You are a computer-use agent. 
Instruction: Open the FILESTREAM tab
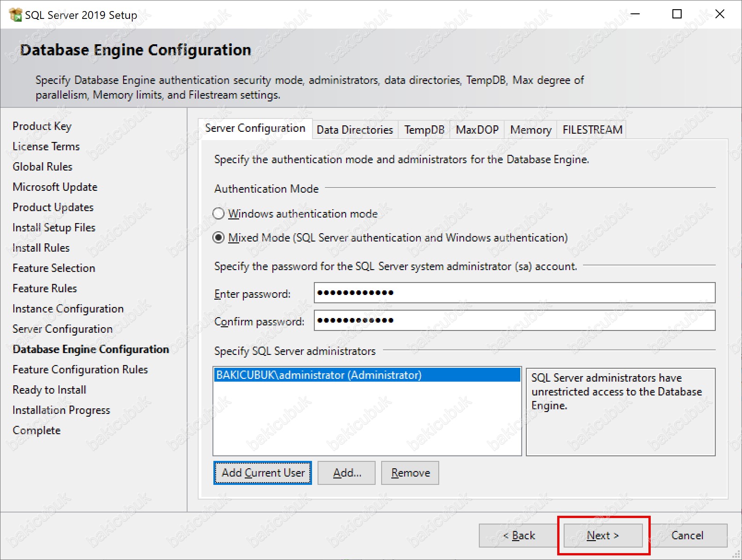(x=592, y=130)
